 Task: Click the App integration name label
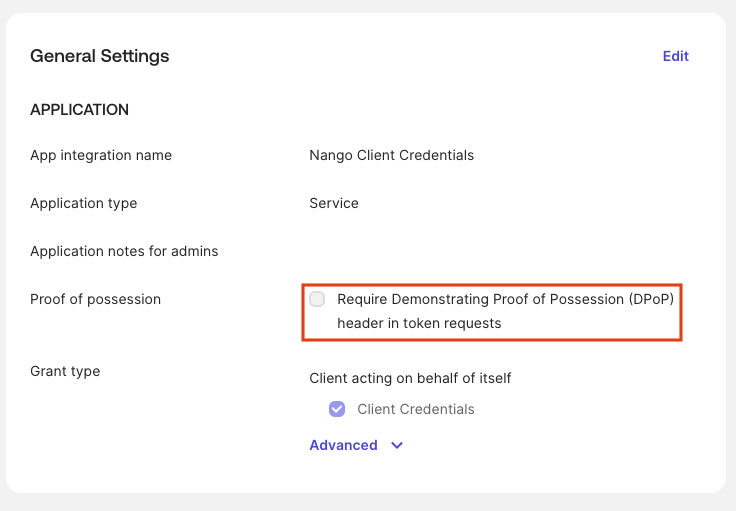(100, 155)
